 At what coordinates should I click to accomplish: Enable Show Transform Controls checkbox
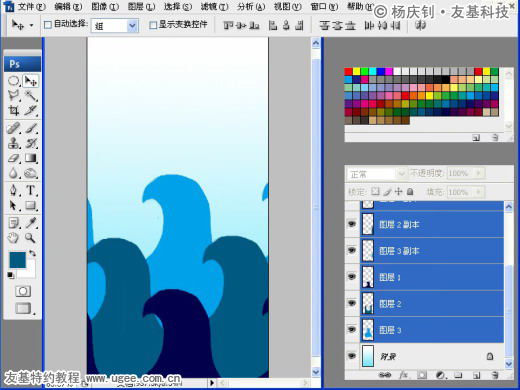coord(153,25)
